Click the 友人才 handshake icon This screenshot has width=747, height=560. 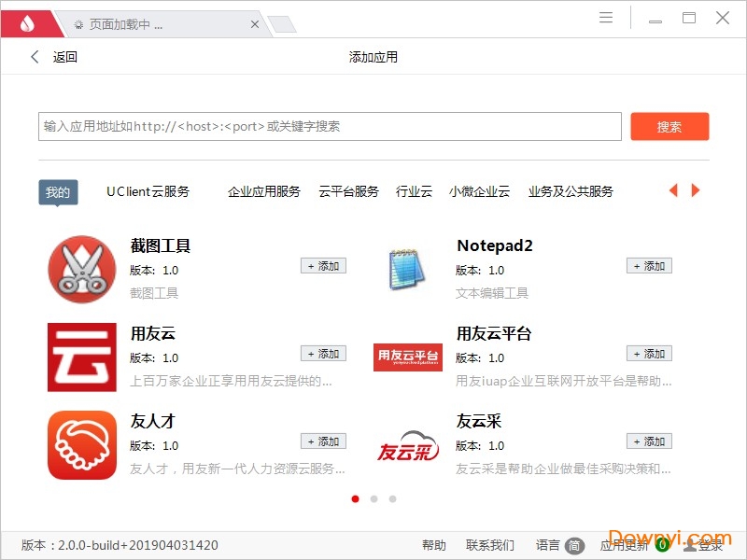click(81, 444)
